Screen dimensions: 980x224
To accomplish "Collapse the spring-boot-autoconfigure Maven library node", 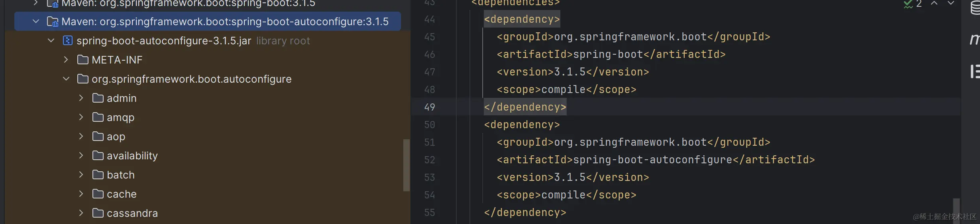I will click(x=36, y=21).
